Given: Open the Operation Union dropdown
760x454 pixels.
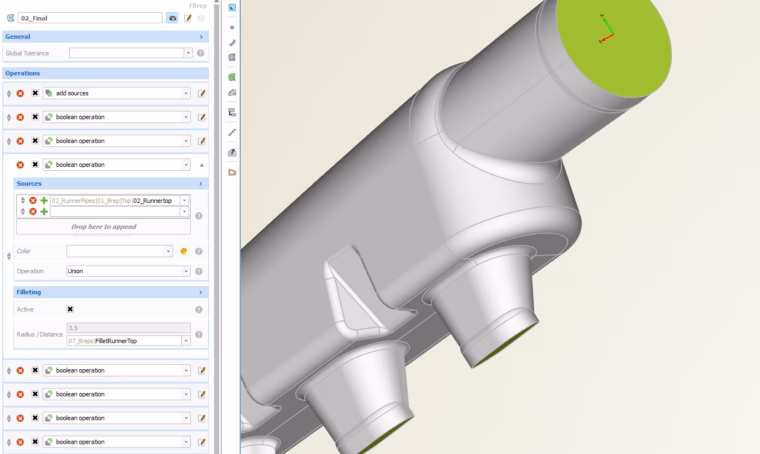Looking at the screenshot, I should tap(128, 271).
